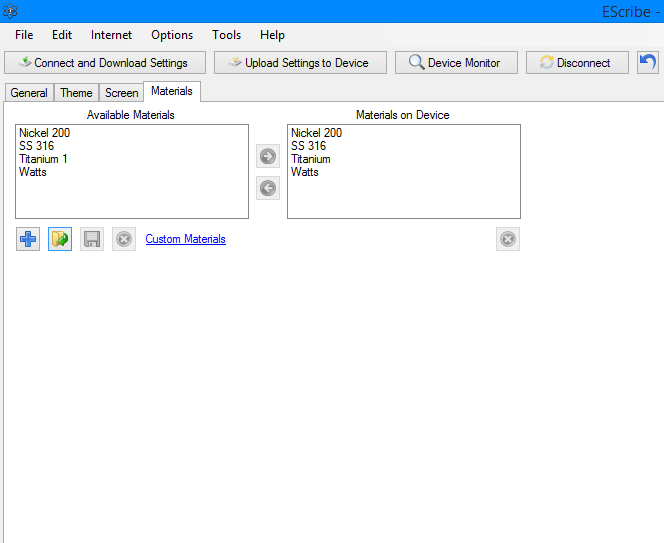This screenshot has width=664, height=543.
Task: Select Titanium 1 in Available Materials list
Action: pyautogui.click(x=43, y=159)
